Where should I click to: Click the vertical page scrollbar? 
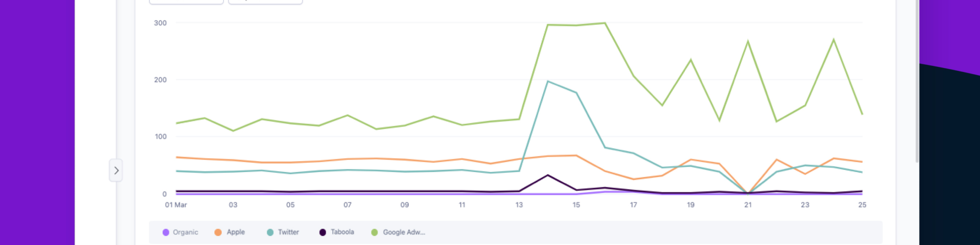(917, 82)
